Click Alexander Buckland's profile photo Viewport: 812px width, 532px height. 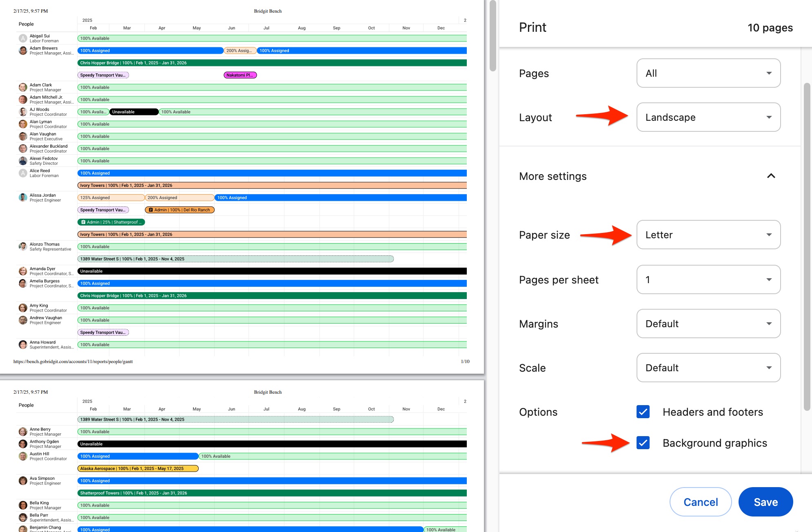(x=23, y=149)
